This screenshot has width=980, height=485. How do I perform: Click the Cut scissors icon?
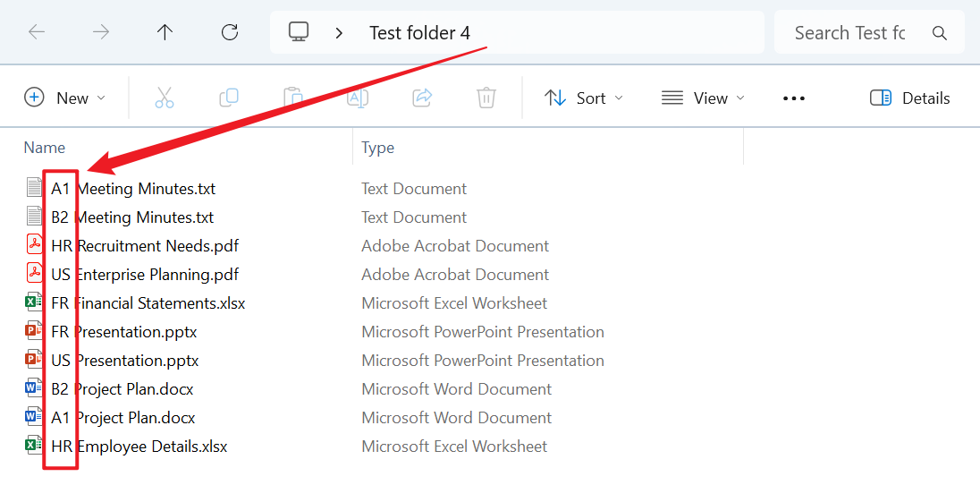[165, 98]
